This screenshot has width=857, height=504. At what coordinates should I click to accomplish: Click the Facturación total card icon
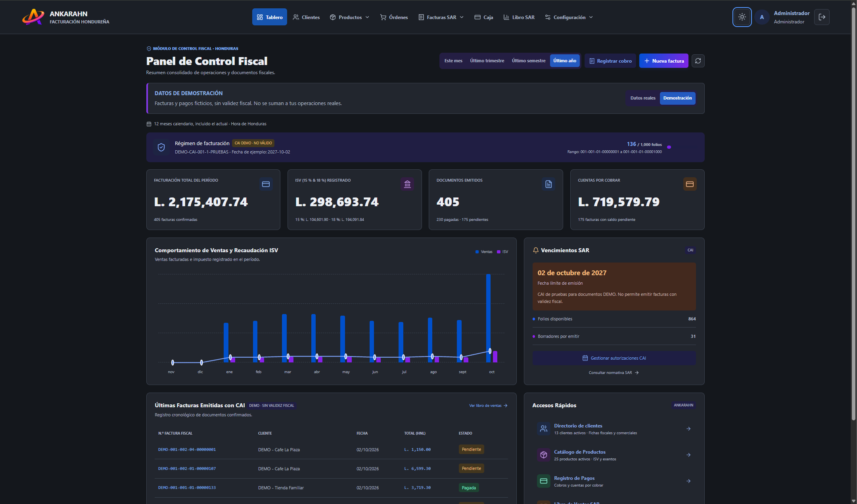(266, 184)
